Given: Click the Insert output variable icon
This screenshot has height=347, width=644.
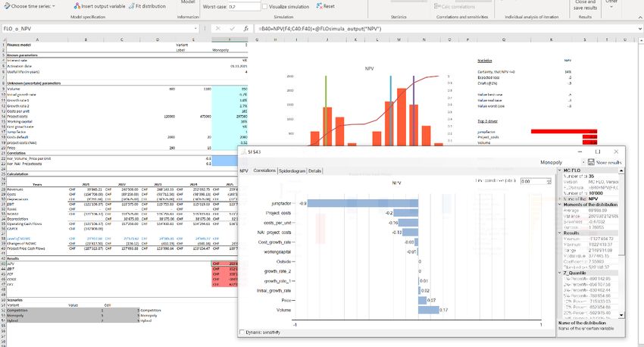Looking at the screenshot, I should point(77,6).
